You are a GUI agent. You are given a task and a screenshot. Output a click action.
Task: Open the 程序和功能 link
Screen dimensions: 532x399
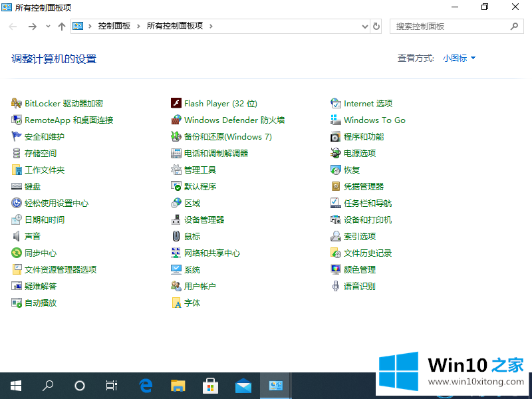[364, 136]
